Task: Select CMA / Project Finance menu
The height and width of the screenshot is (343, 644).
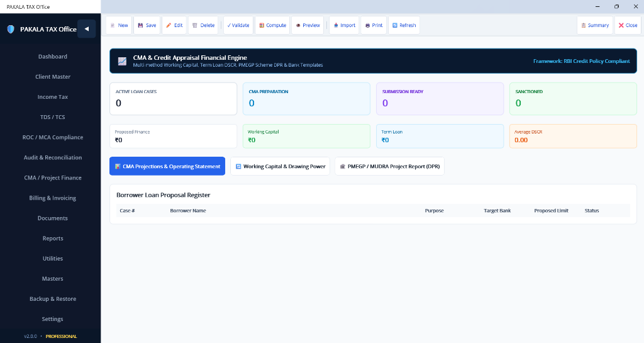Action: tap(53, 177)
